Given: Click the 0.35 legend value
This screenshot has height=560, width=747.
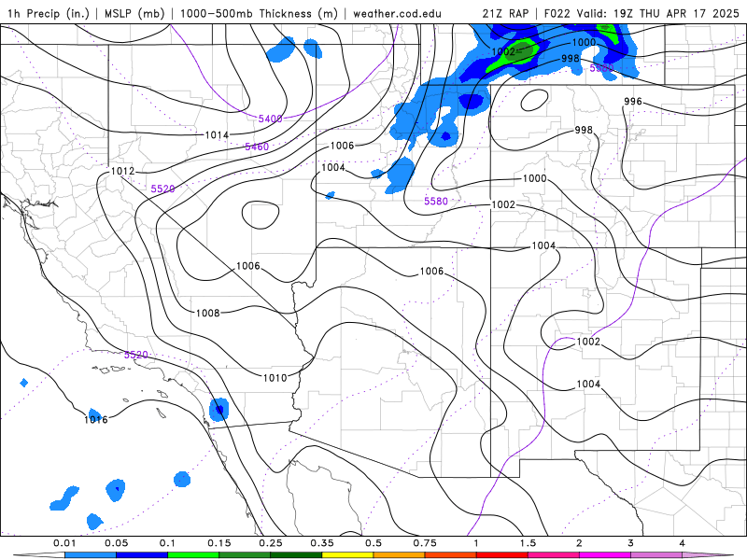Looking at the screenshot, I should coord(322,543).
